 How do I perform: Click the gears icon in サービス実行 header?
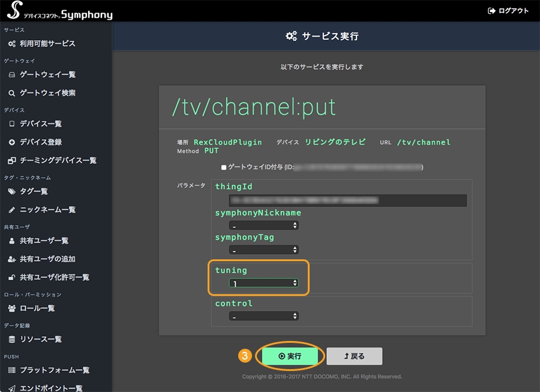tap(292, 36)
